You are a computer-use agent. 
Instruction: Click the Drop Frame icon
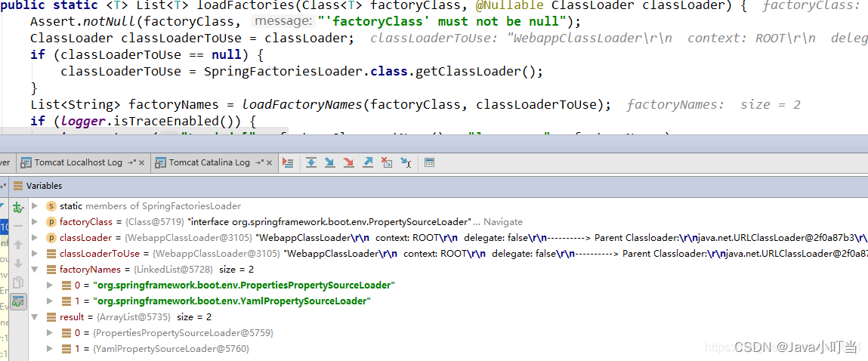[x=387, y=162]
